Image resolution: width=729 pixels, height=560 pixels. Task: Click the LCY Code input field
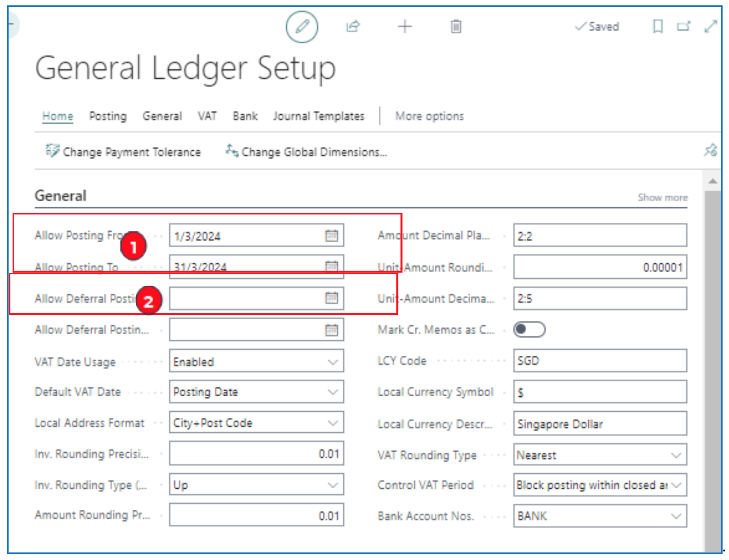(599, 361)
